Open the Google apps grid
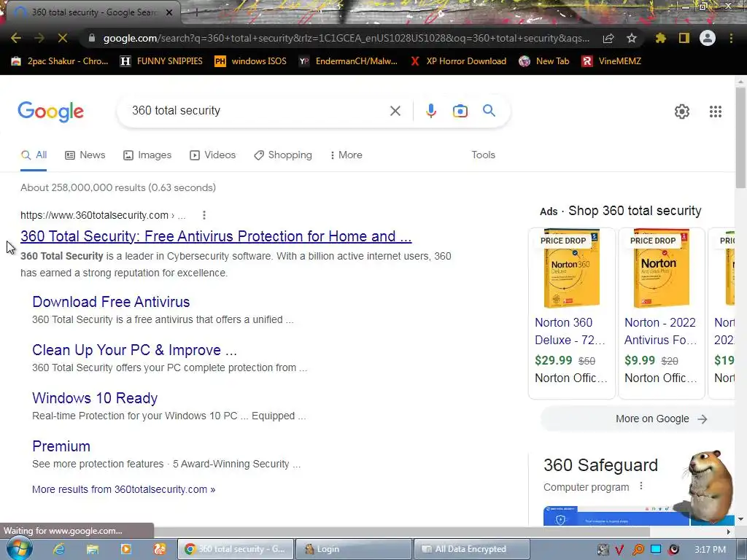Screen dimensions: 747x560 point(716,112)
